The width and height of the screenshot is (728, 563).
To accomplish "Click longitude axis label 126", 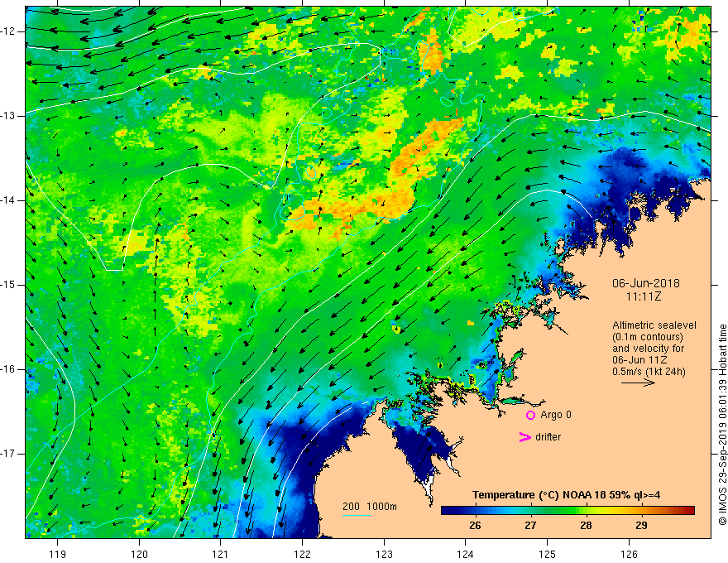I will (629, 554).
